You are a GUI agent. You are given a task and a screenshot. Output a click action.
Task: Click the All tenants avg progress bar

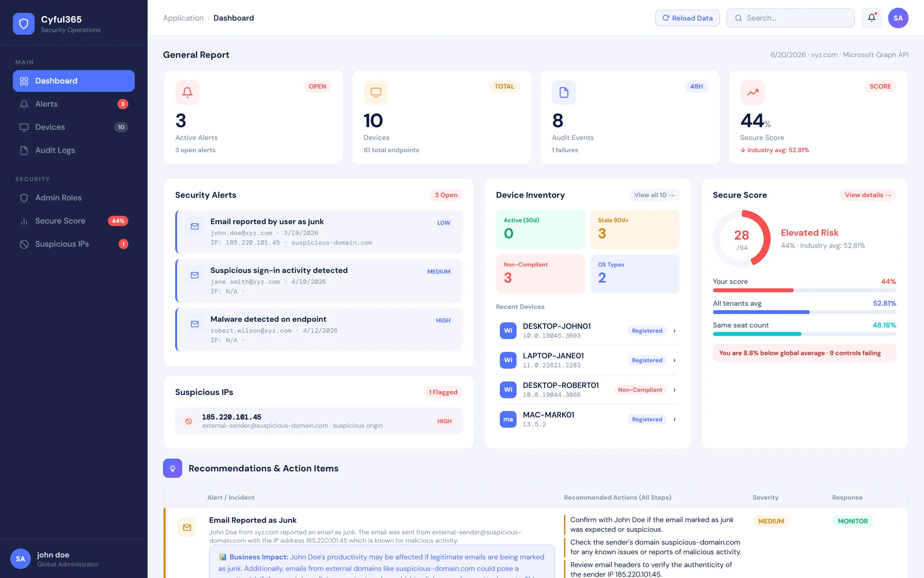point(804,312)
